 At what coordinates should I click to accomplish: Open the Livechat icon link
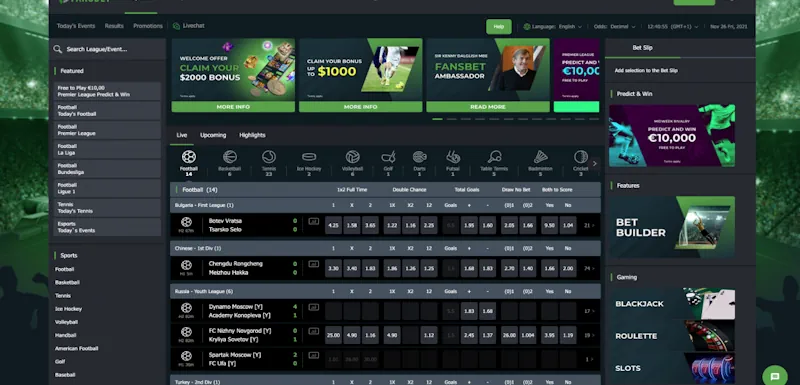[177, 26]
